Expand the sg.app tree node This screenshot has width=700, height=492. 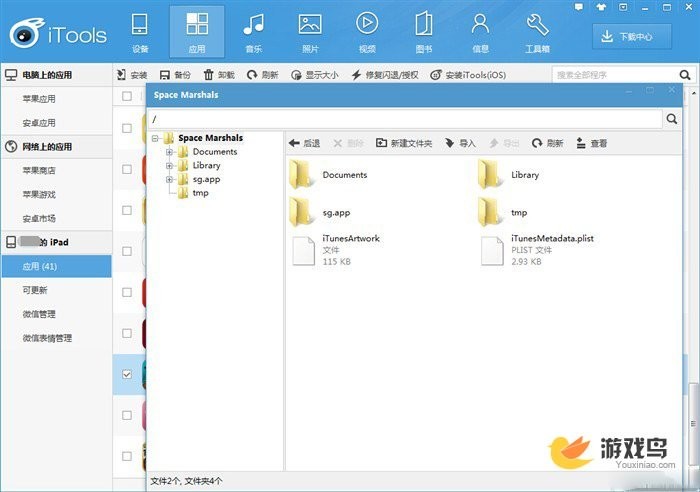point(169,179)
